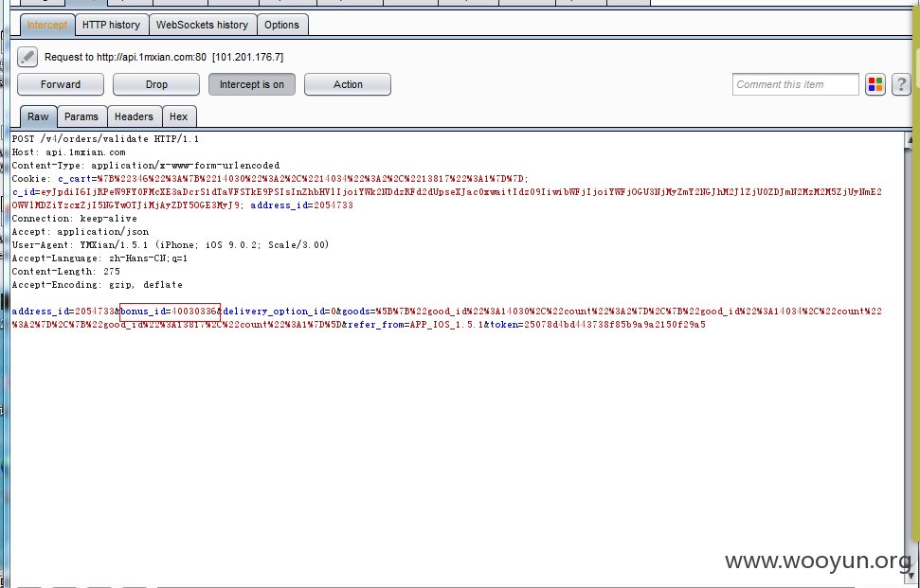Click the User-Agent YMXian header line
This screenshot has height=588, width=920.
[x=171, y=245]
